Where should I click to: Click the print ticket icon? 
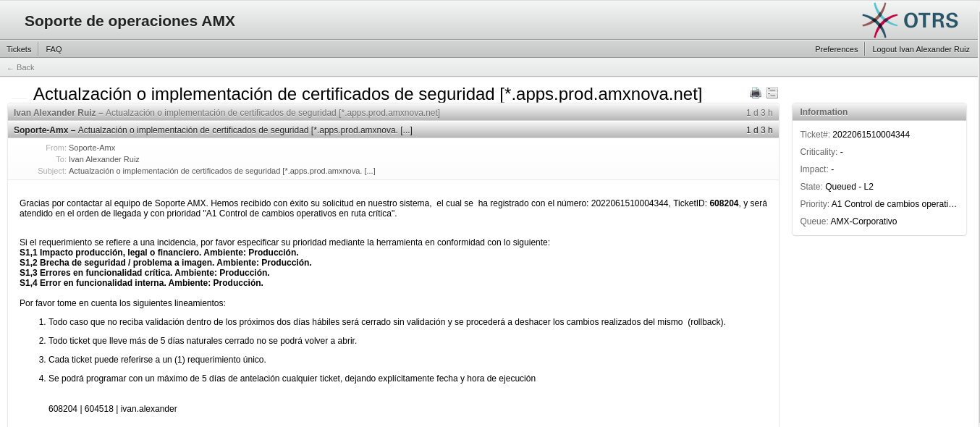click(x=756, y=93)
